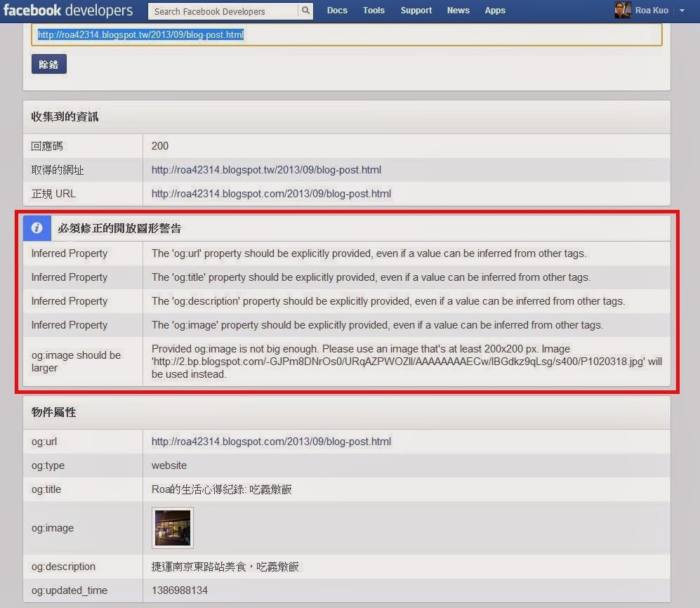Click the og:updated_time property label

(x=70, y=590)
